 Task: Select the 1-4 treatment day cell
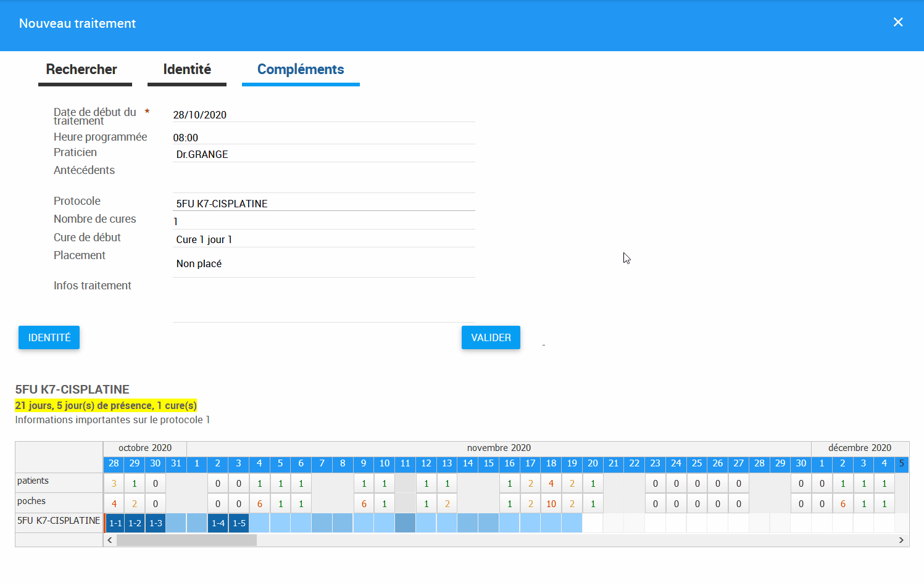point(218,523)
